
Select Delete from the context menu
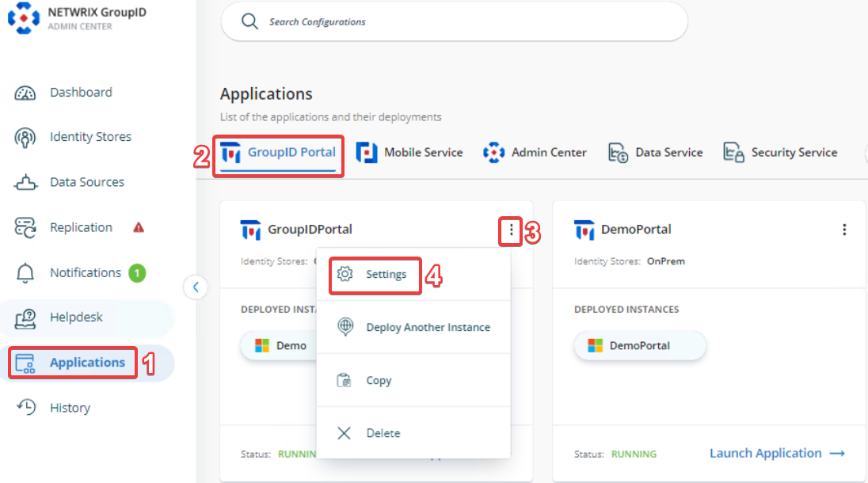(383, 434)
